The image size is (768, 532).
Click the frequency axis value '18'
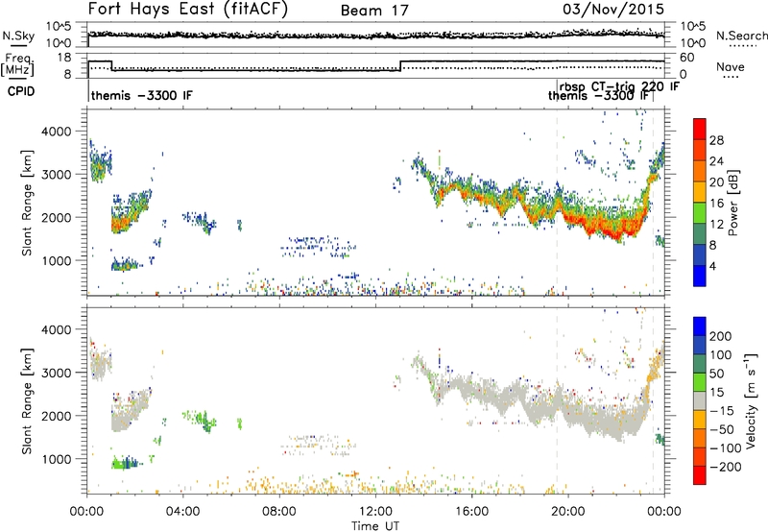click(x=64, y=58)
